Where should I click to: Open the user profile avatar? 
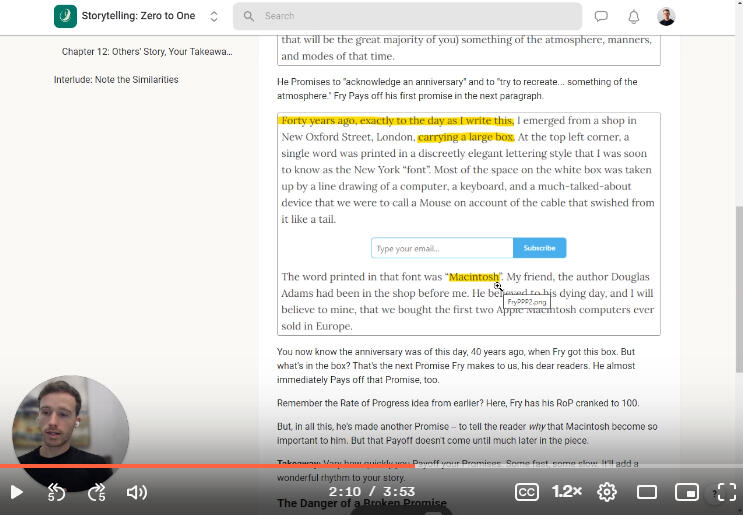(666, 16)
